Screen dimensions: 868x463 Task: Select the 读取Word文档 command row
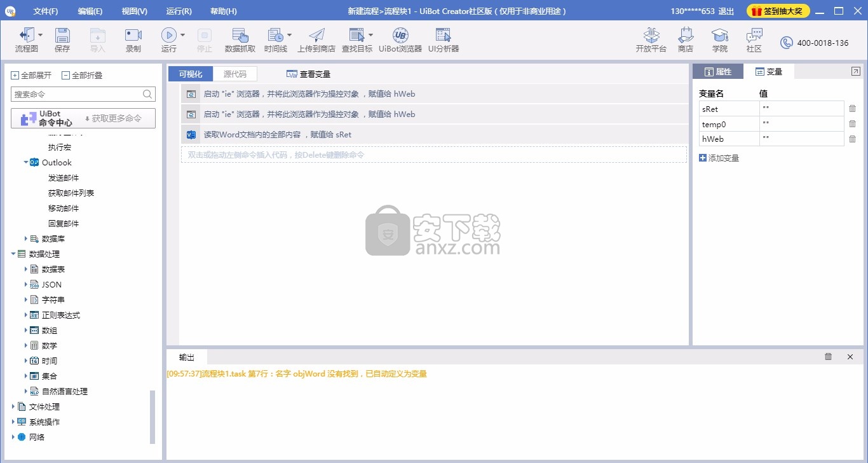434,135
